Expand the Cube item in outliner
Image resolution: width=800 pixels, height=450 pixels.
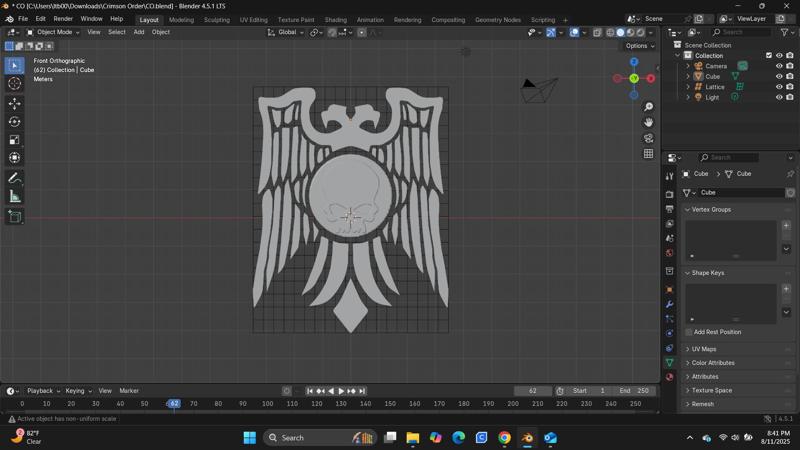(688, 77)
